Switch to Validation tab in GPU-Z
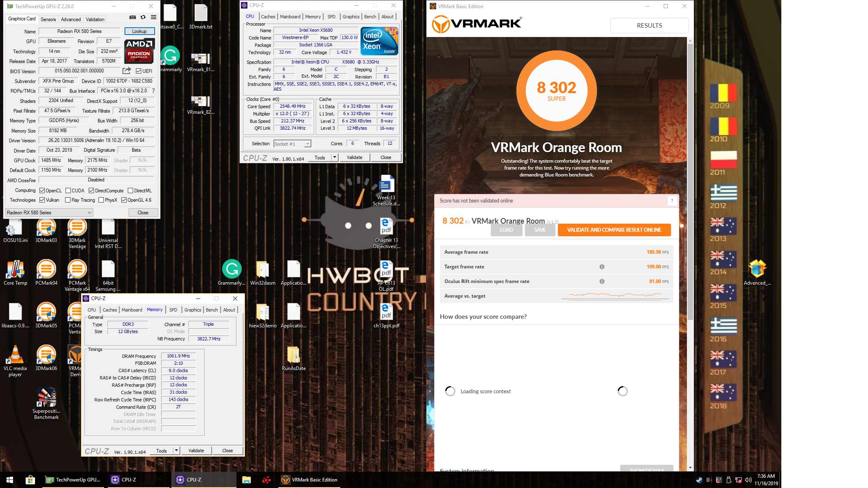Viewport: 868px width, 488px height. 95,19
